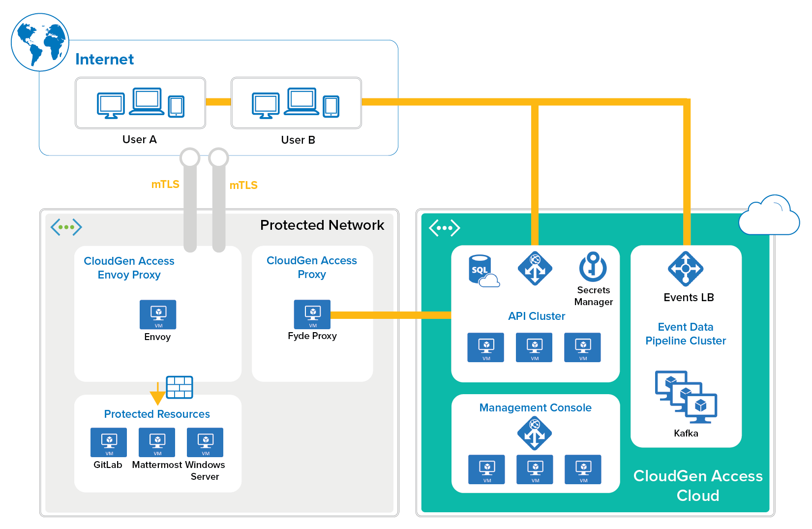Viewport: 812px width, 529px height.
Task: Click the Secrets Manager key icon
Action: (593, 267)
